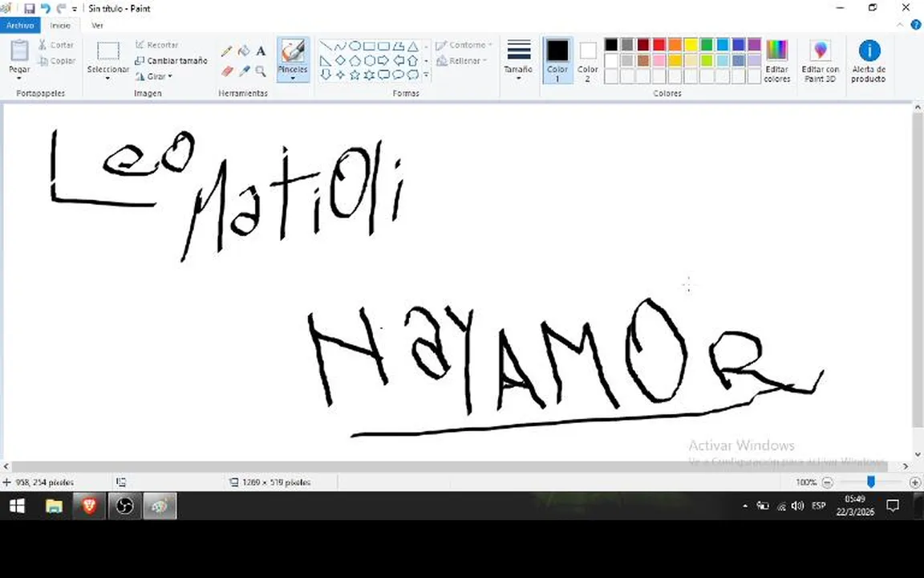924x578 pixels.
Task: Choose the oval callout shape
Action: coord(399,75)
